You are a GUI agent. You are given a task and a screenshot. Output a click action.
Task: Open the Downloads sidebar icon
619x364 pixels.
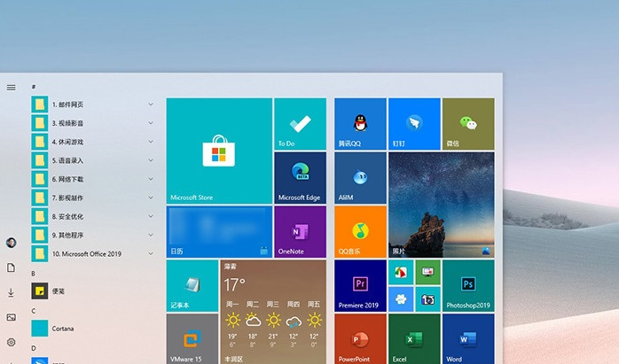pos(11,292)
